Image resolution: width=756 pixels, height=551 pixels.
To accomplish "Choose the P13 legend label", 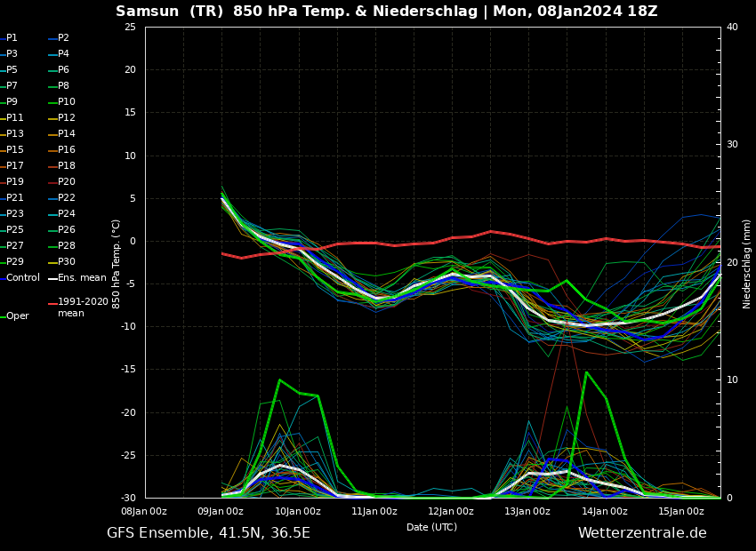I will pyautogui.click(x=15, y=133).
